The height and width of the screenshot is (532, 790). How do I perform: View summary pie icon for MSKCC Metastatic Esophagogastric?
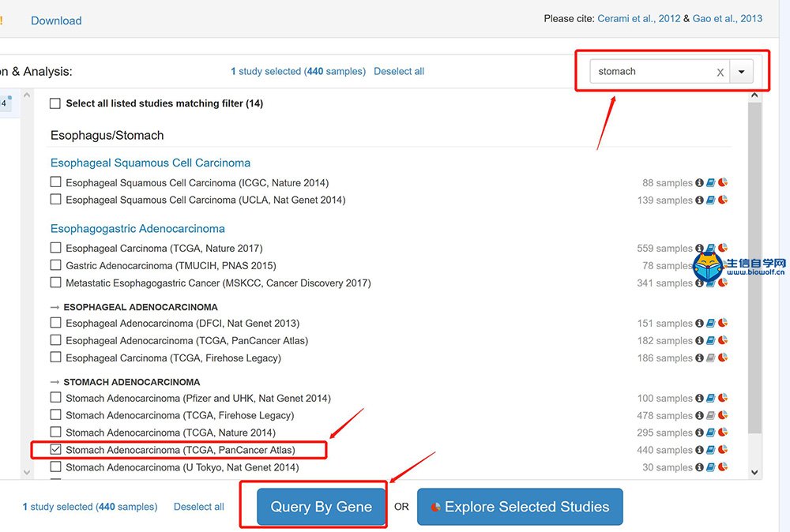(x=723, y=283)
